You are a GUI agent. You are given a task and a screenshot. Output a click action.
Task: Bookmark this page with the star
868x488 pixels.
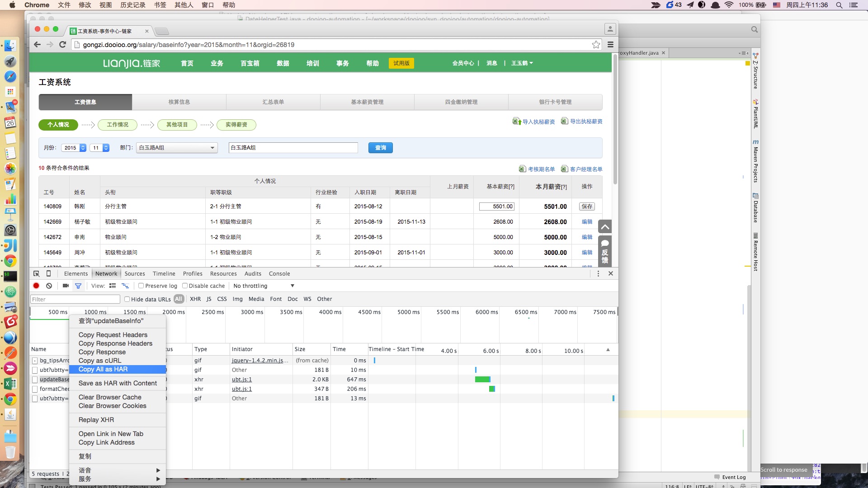(x=596, y=44)
